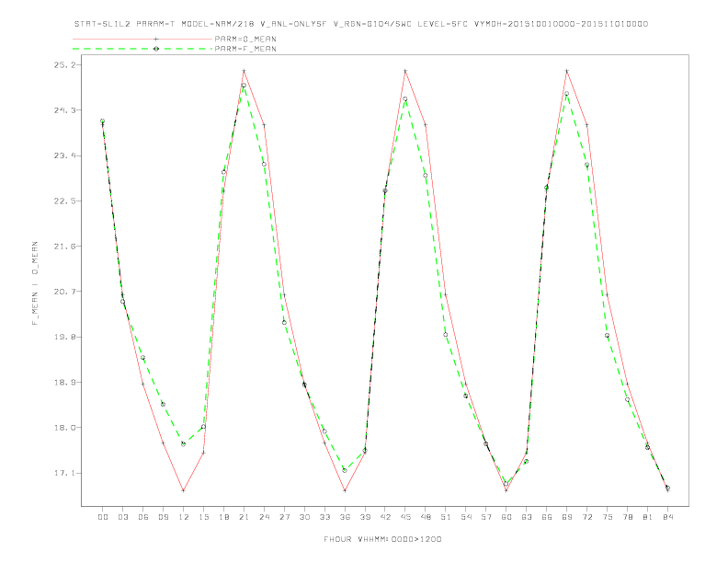Click the 00 forecast hour tick label
Screen dimensions: 728x563
[103, 517]
